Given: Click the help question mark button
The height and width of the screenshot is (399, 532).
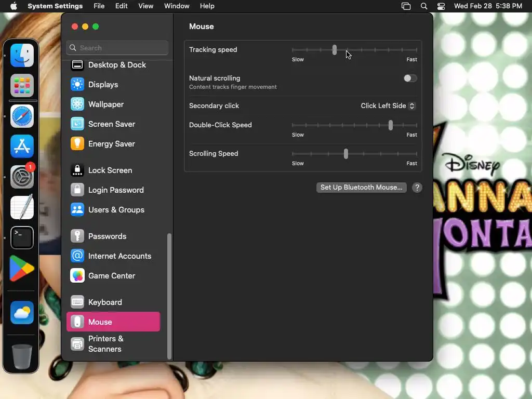Looking at the screenshot, I should click(x=417, y=188).
